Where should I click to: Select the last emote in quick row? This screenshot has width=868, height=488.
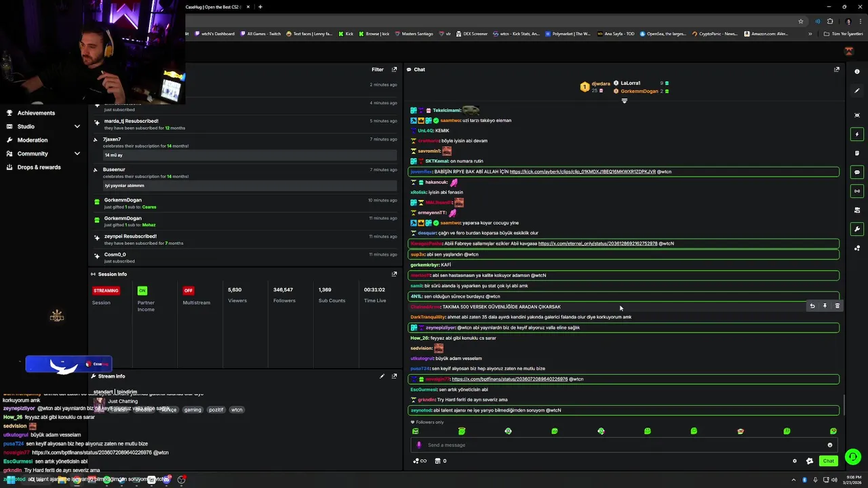click(x=833, y=431)
